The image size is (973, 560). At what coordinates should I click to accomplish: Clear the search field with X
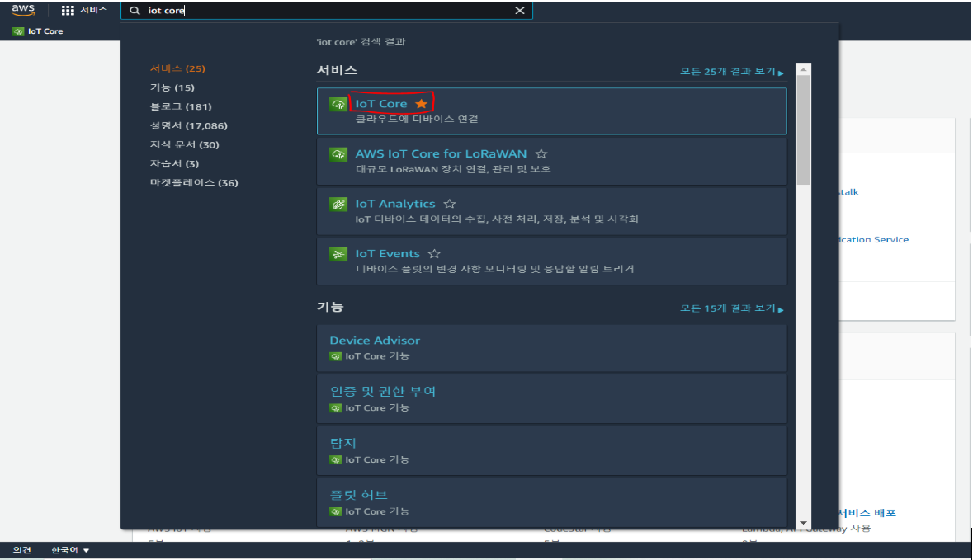(520, 11)
